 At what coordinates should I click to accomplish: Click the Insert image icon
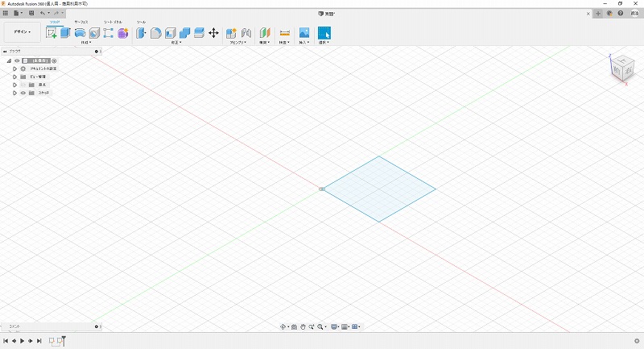tap(304, 33)
